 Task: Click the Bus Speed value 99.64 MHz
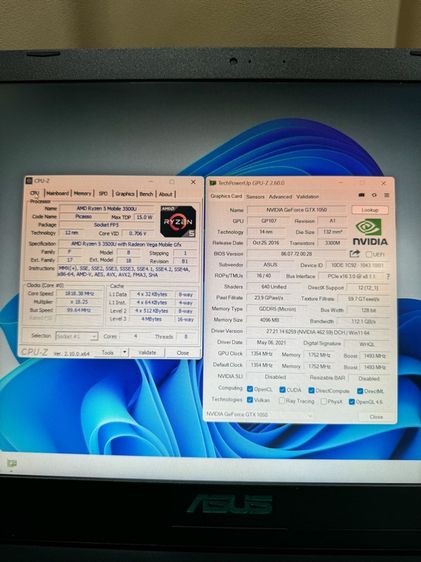(x=79, y=310)
